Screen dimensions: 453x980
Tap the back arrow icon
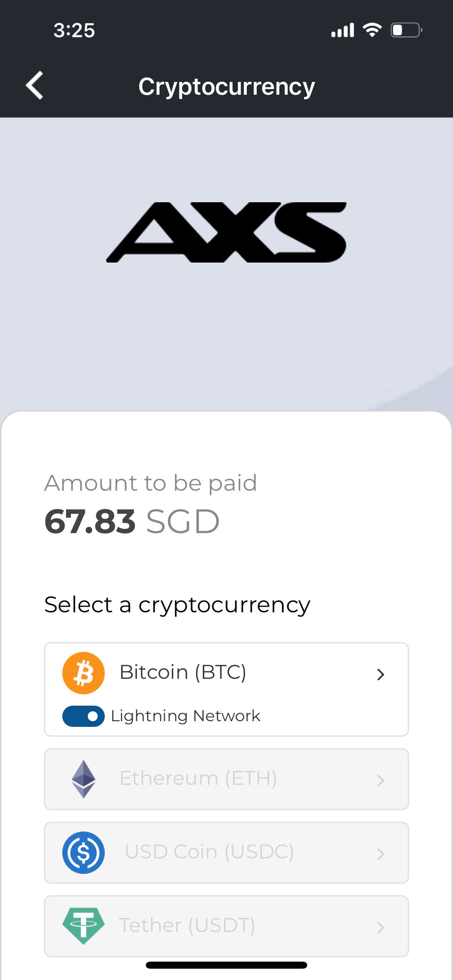point(35,86)
